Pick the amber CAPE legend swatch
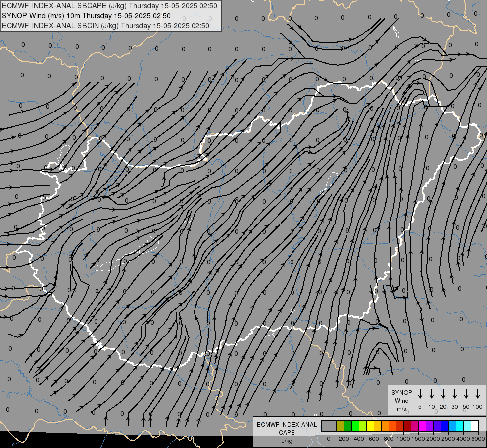 tap(378, 426)
